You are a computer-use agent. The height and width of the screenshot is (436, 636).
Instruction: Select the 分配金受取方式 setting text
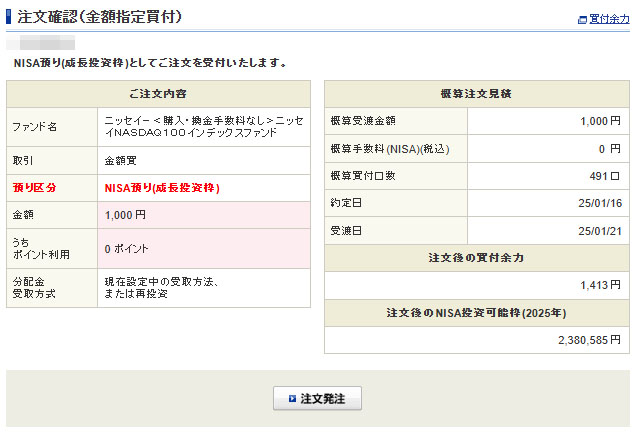pos(161,288)
